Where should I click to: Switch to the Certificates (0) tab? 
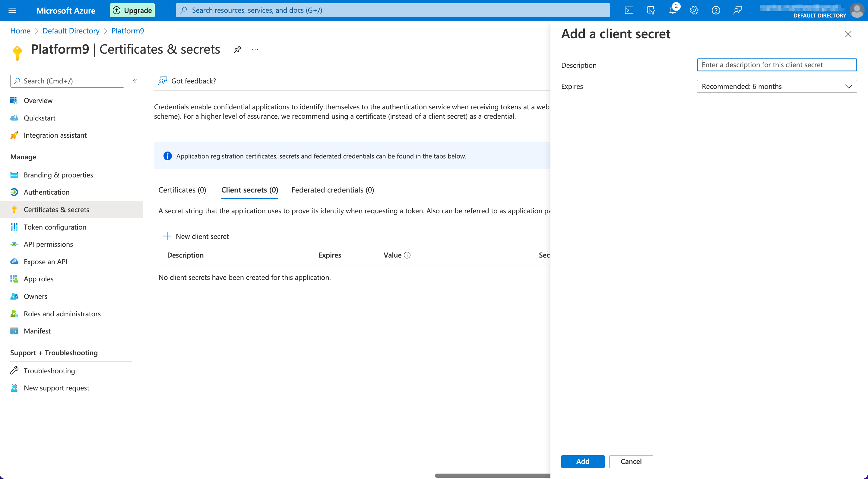[182, 190]
